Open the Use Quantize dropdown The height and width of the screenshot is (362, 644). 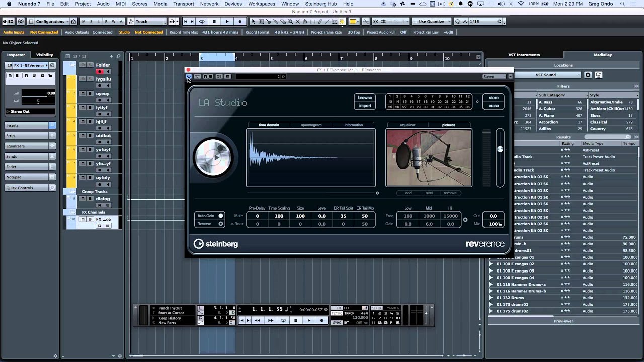[432, 22]
